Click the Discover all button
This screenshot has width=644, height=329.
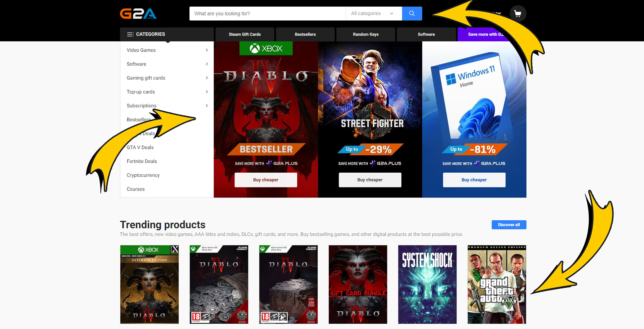pos(508,225)
